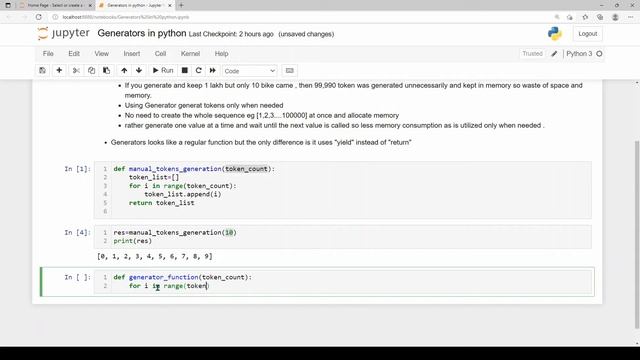The width and height of the screenshot is (640, 360).
Task: Click Last Checkpoint: 2 hours ago text
Action: pyautogui.click(x=231, y=34)
